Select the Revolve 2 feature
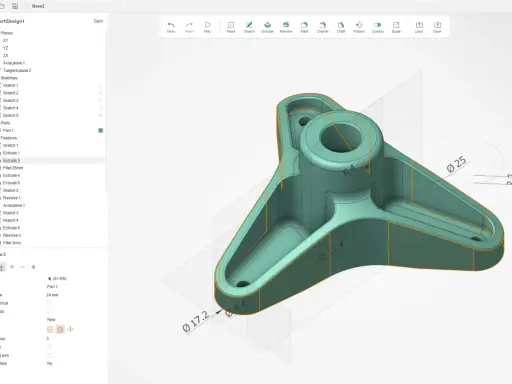Image resolution: width=512 pixels, height=384 pixels. [x=12, y=235]
